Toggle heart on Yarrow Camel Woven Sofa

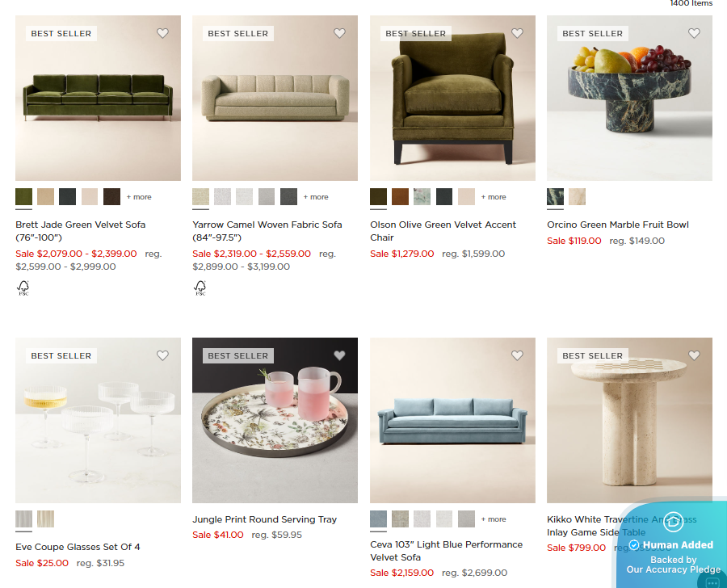[339, 33]
